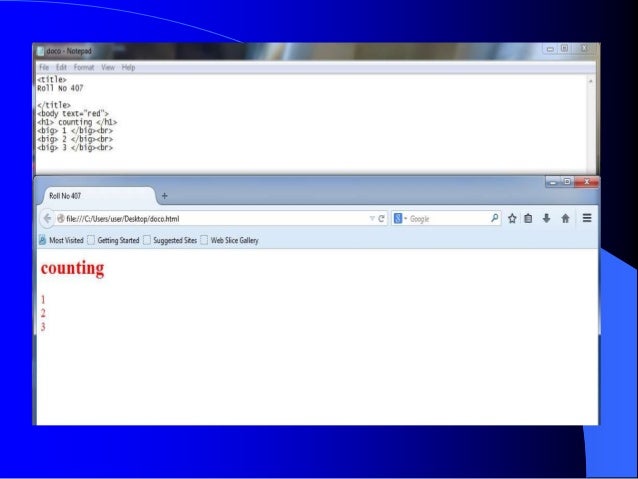Go to home page icon
Viewport: 638px width, 479px height.
point(565,219)
